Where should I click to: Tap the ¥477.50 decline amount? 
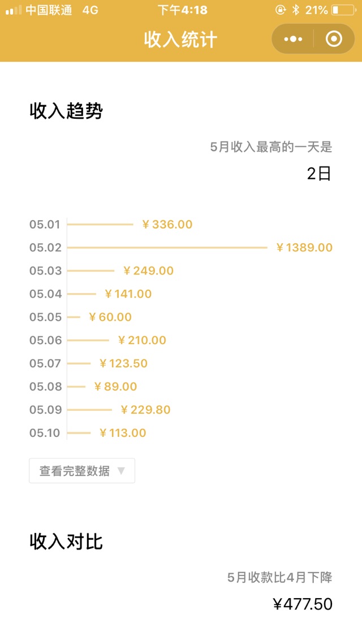tap(303, 604)
